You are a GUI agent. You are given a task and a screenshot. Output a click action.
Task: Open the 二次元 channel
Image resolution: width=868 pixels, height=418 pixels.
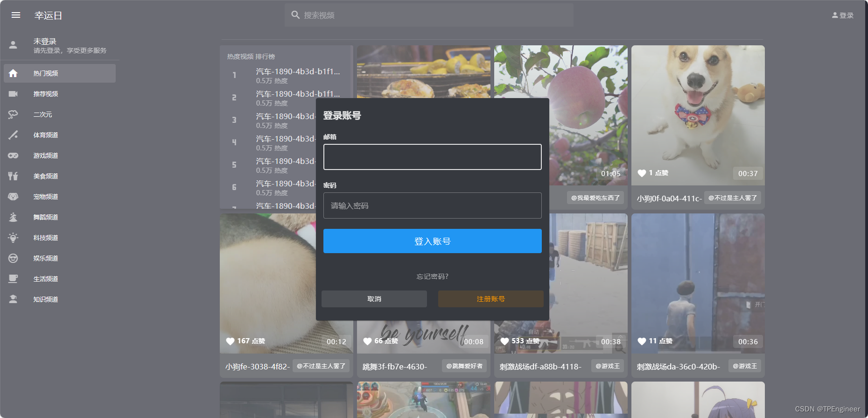point(60,114)
